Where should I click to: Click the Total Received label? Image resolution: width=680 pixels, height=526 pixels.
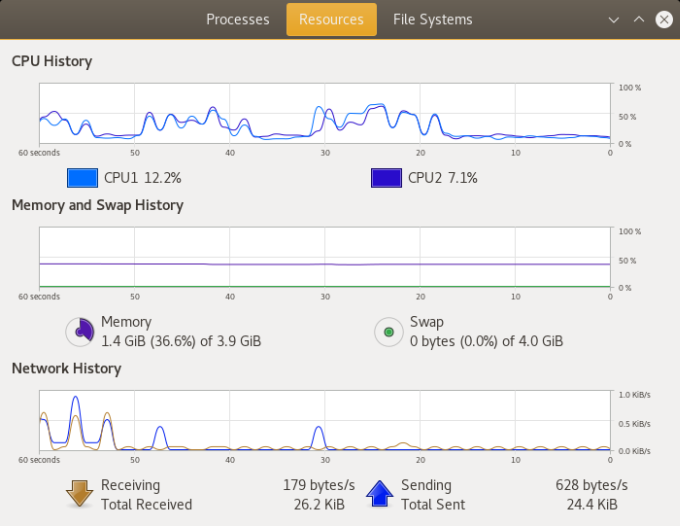point(146,504)
